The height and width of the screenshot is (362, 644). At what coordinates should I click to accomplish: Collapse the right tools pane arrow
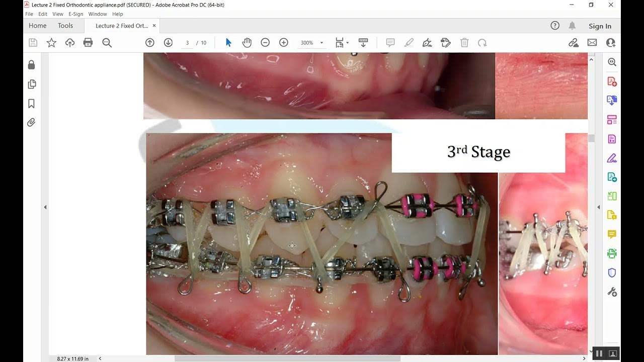click(x=599, y=207)
